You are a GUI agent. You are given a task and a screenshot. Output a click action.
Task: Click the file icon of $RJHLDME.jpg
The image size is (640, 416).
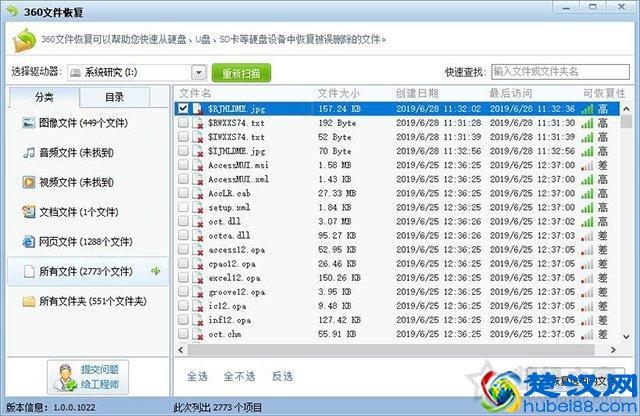tap(198, 109)
